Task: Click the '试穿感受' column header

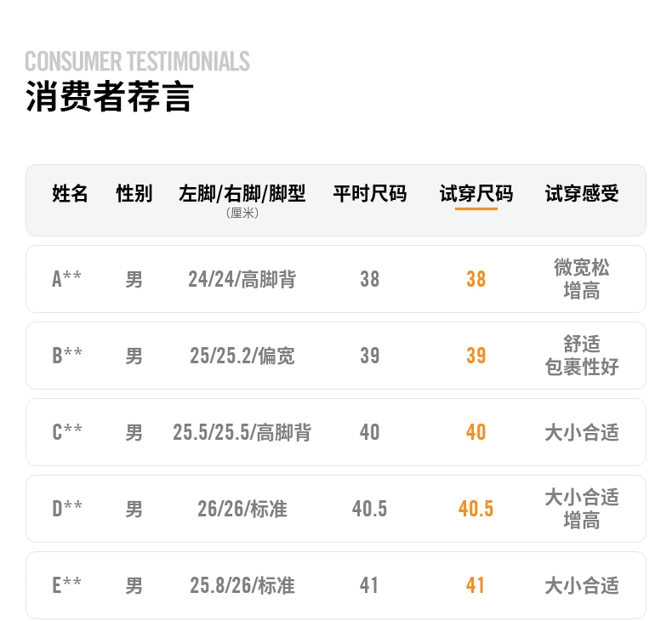Action: [582, 193]
